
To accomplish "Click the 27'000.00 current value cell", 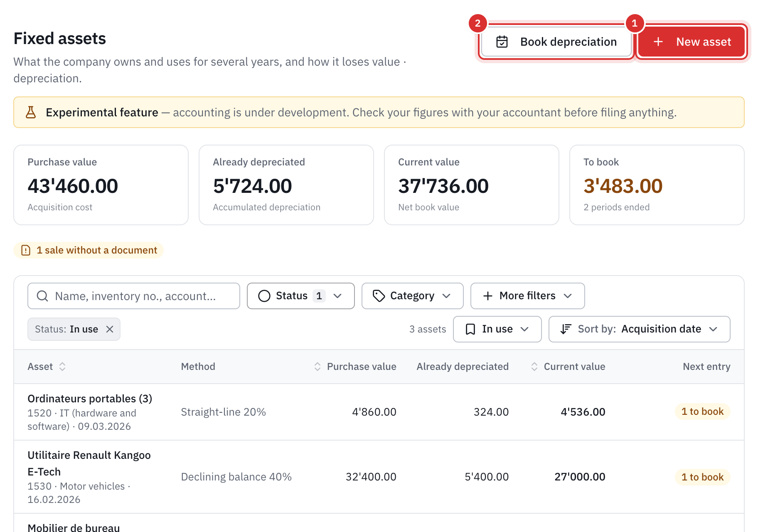I will pyautogui.click(x=580, y=477).
